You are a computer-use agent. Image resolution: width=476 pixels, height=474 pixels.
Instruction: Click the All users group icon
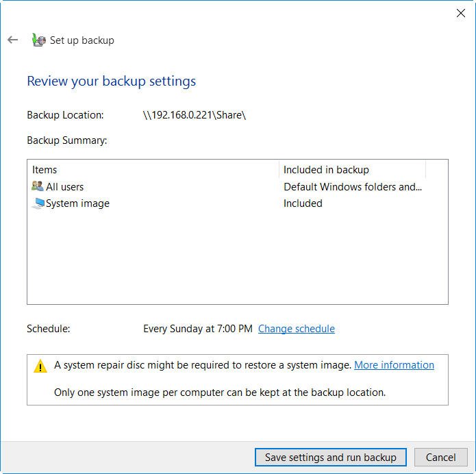click(38, 186)
